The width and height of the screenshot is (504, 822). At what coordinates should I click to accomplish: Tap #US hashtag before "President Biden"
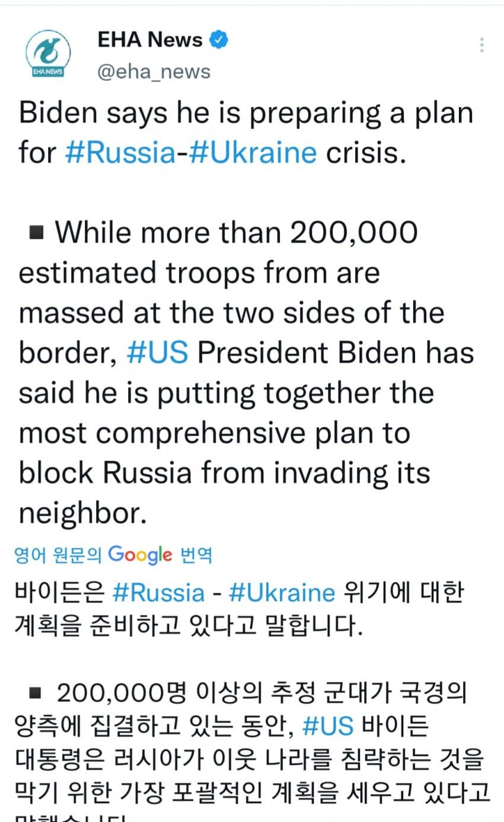pyautogui.click(x=158, y=353)
